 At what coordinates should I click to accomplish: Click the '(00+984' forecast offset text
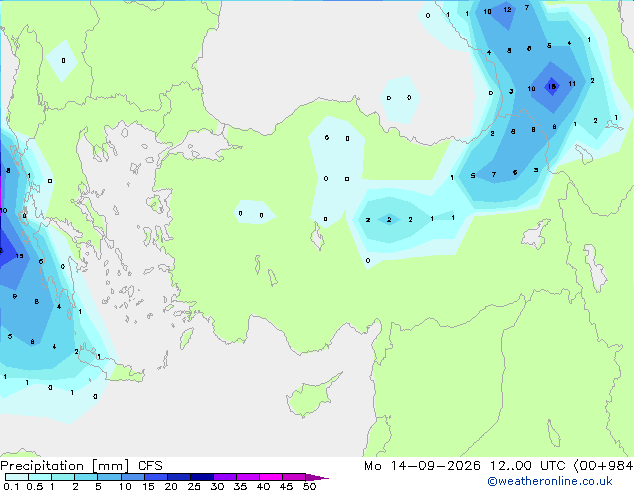[x=603, y=466]
